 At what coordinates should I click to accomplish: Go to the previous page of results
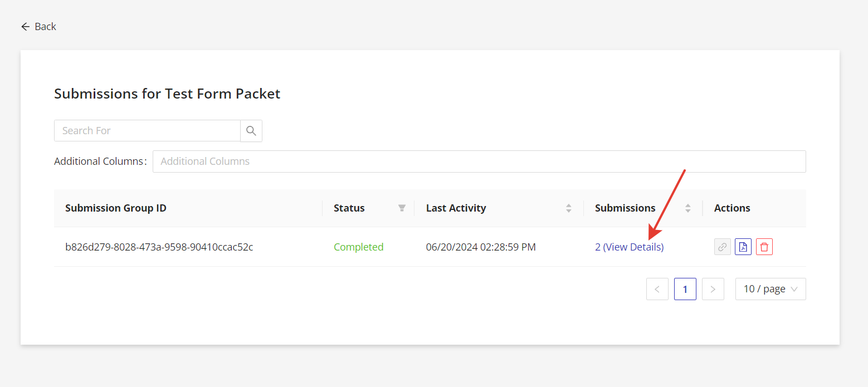tap(657, 289)
